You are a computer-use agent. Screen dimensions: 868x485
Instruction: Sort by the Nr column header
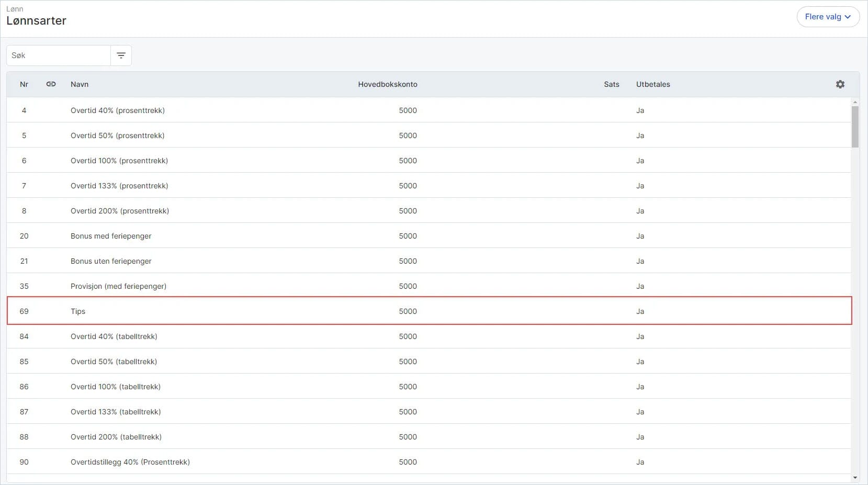point(24,84)
